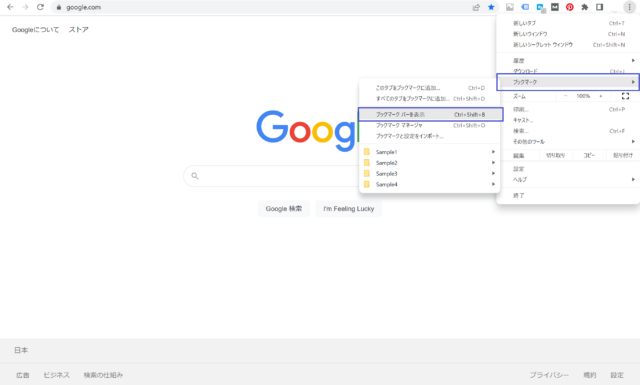Screen dimensions: 640x385
Task: Select 新しいタブ menu item
Action: pos(568,23)
